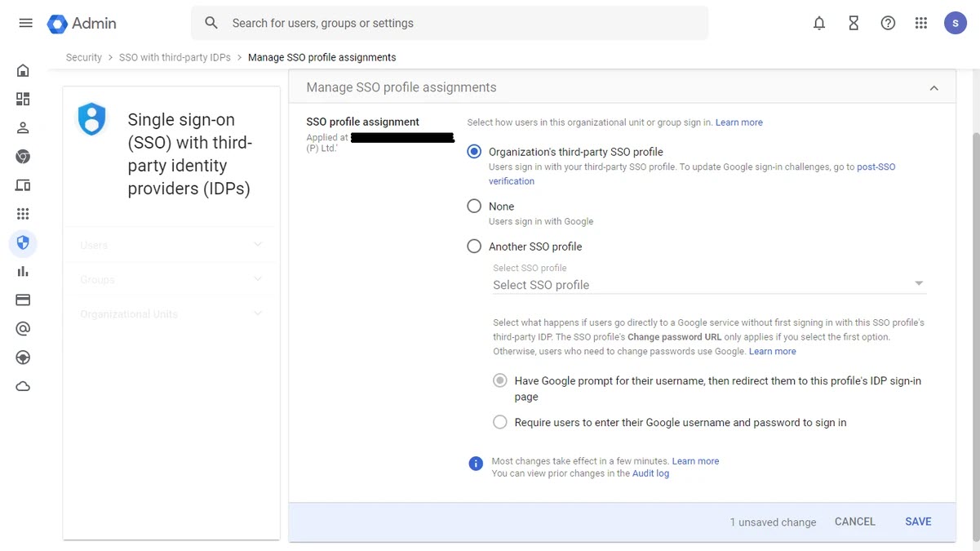Open the notifications bell
This screenshot has height=551, width=980.
pos(819,23)
